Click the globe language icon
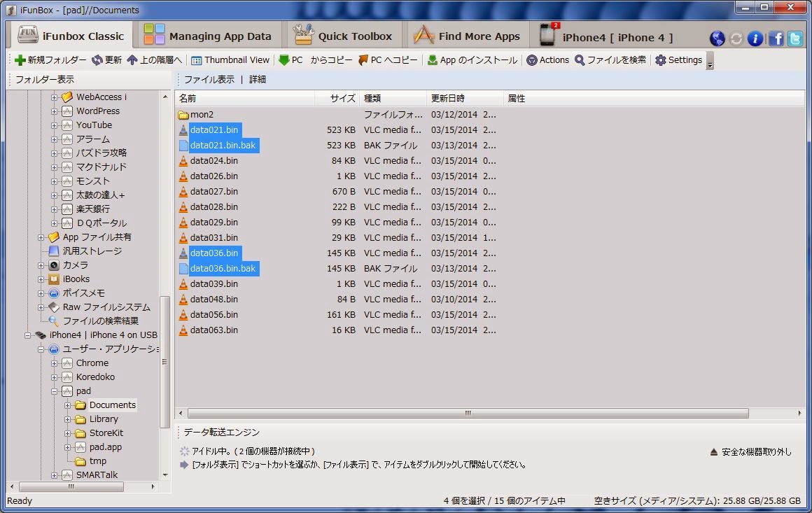 (717, 38)
